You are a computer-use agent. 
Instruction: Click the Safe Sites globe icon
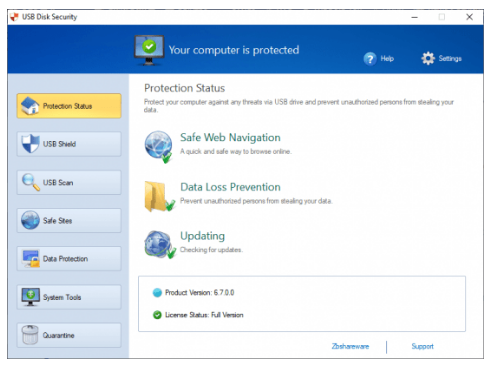click(x=30, y=220)
